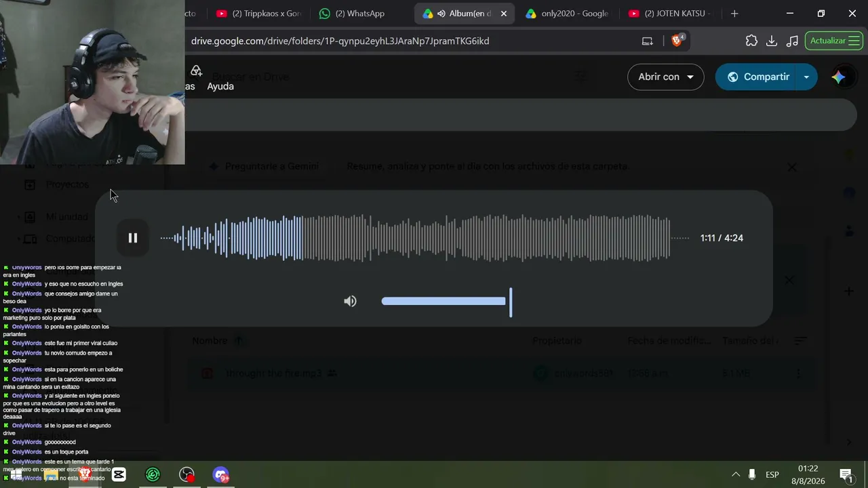This screenshot has height=488, width=868.
Task: Open the taskbar clock and date
Action: coord(808,474)
